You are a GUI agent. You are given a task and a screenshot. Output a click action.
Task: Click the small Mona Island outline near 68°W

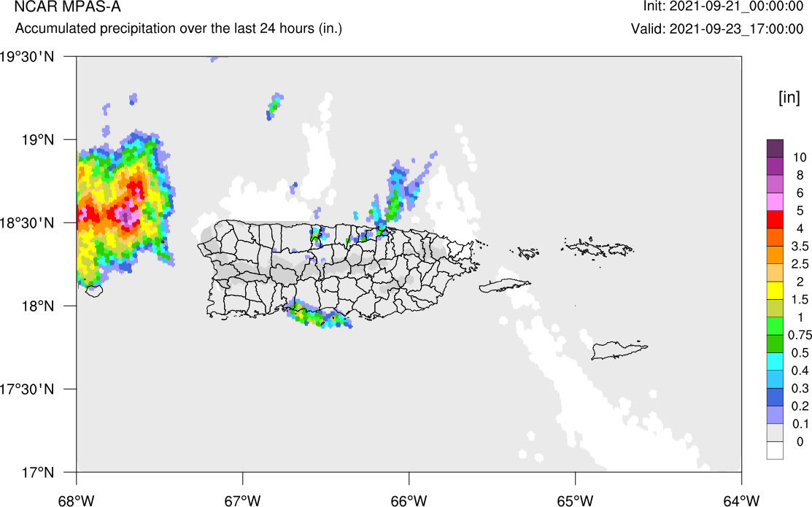(93, 290)
